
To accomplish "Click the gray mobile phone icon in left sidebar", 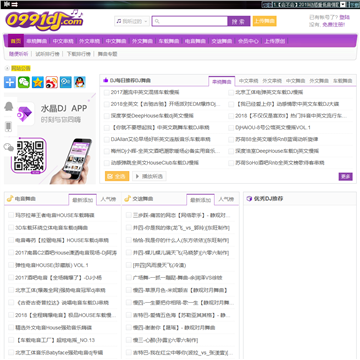I will [x=9, y=127].
